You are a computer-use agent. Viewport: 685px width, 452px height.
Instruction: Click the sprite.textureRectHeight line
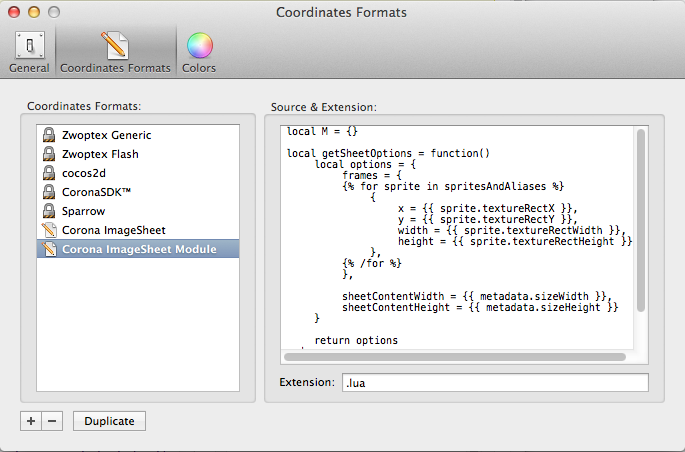pos(515,242)
